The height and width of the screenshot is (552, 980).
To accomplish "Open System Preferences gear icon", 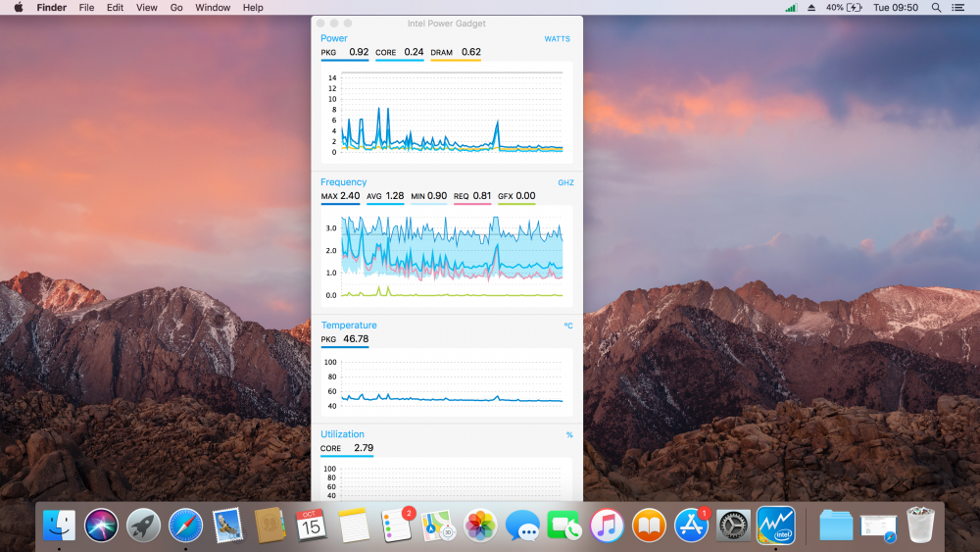I will click(x=733, y=526).
